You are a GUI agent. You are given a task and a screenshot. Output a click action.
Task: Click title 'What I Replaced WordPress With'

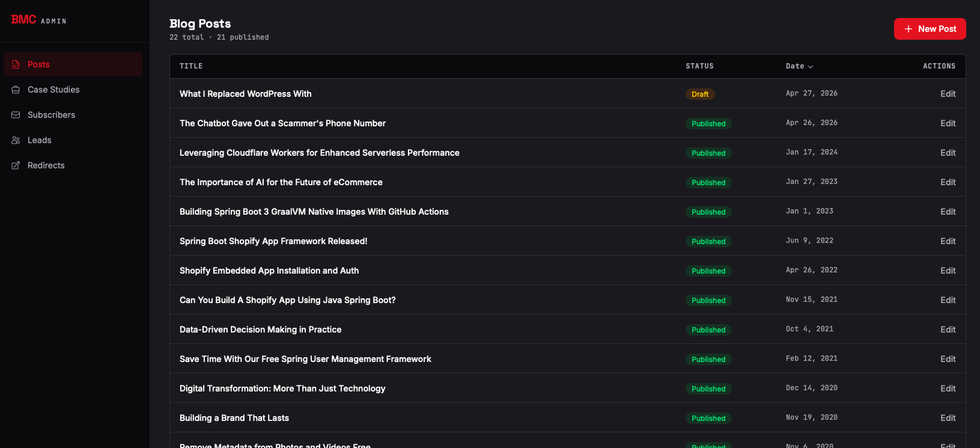pyautogui.click(x=245, y=94)
